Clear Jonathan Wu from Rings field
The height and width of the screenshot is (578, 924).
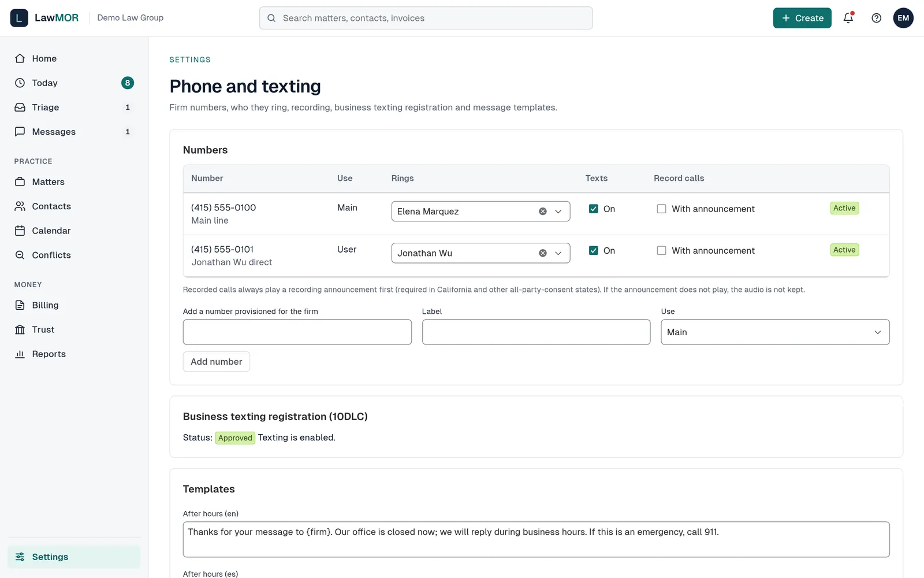(543, 253)
